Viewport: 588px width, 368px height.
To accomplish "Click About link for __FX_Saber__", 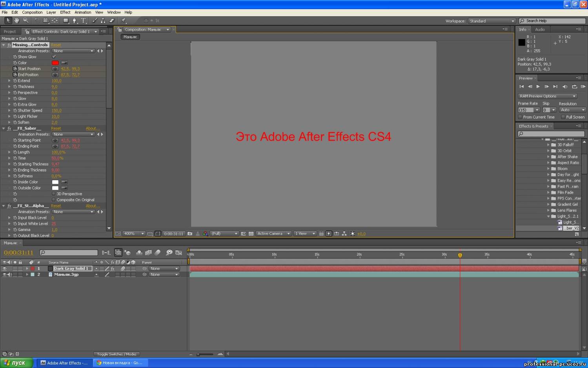I will pyautogui.click(x=93, y=128).
